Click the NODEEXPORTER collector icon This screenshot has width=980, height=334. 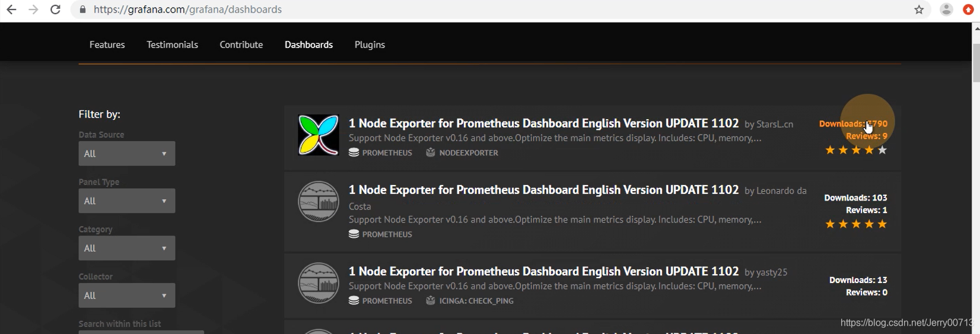tap(431, 152)
